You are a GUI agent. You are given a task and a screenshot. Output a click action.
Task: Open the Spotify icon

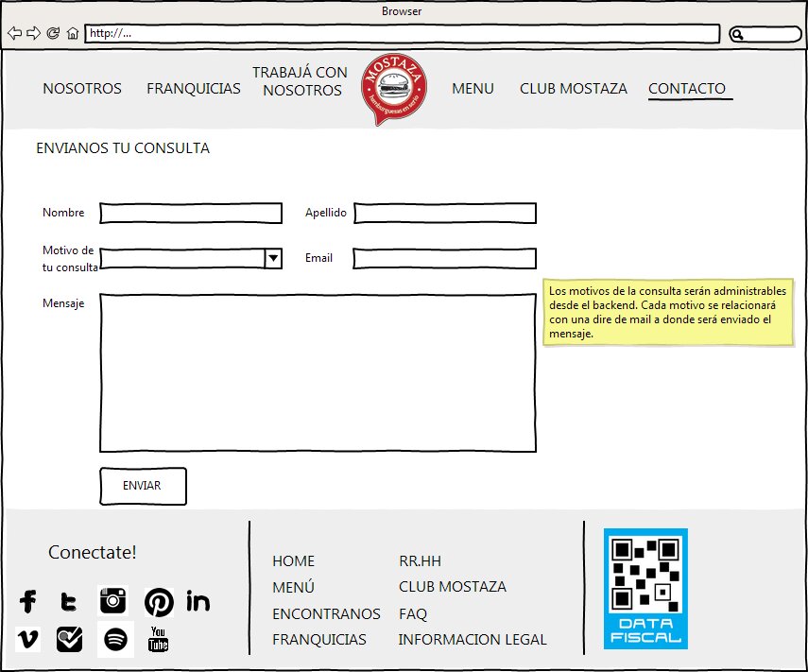(x=115, y=640)
